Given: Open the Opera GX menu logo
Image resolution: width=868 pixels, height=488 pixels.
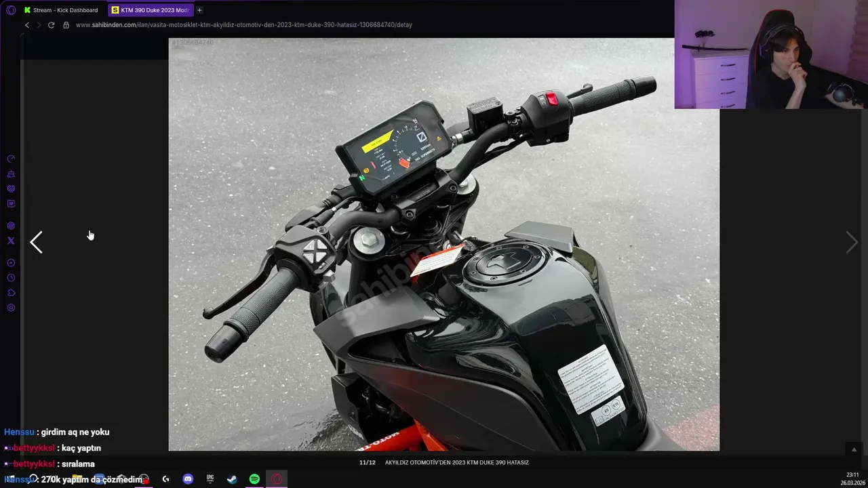Looking at the screenshot, I should point(11,10).
